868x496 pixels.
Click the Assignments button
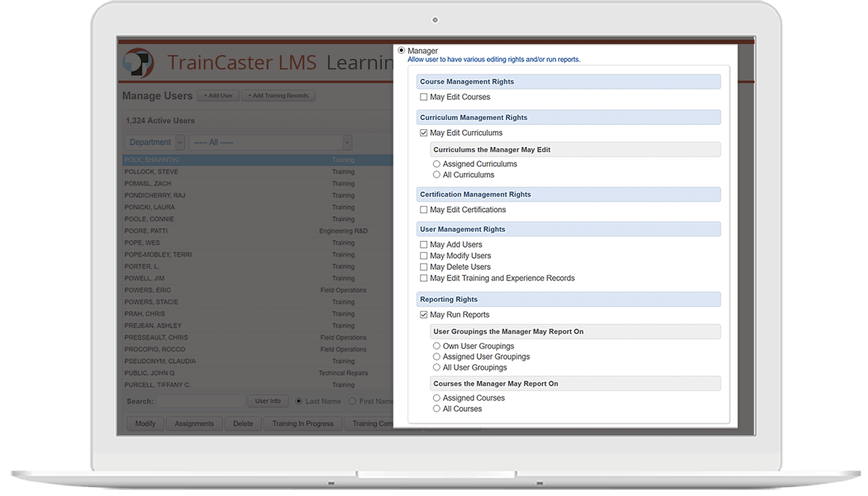coord(194,424)
